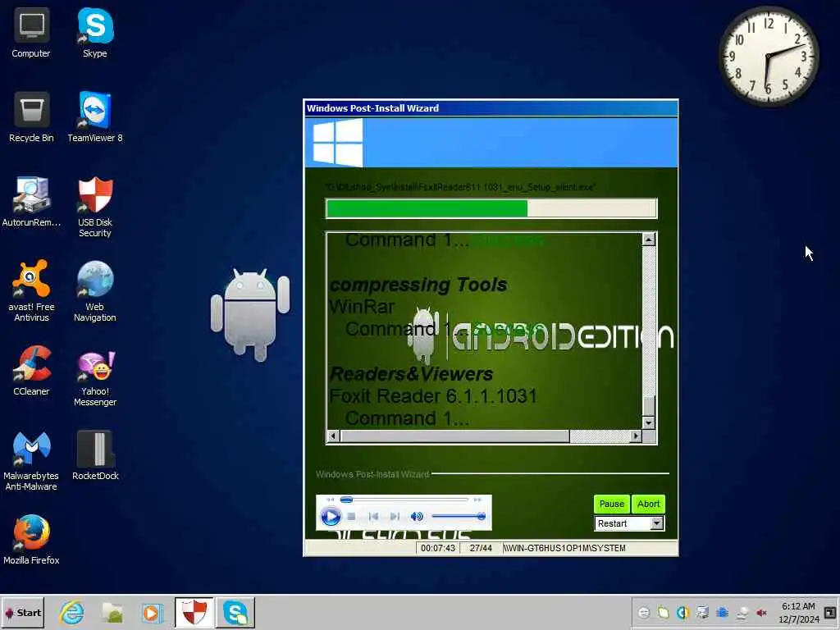Switch to USB Disk Security taskbar button
This screenshot has height=630, width=840.
pyautogui.click(x=194, y=612)
